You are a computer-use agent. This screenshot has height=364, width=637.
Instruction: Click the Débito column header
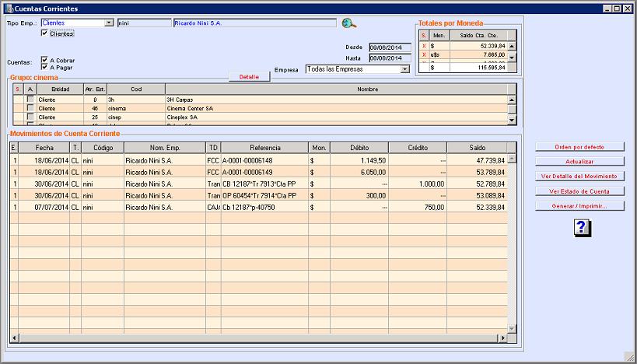(x=359, y=148)
